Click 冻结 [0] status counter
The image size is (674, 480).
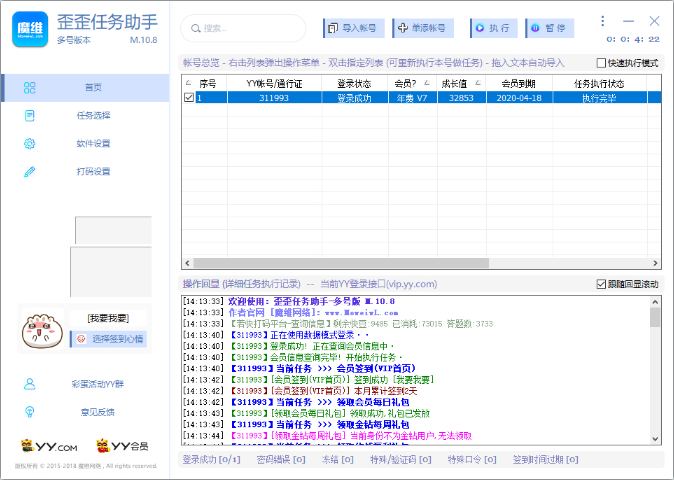[x=337, y=460]
